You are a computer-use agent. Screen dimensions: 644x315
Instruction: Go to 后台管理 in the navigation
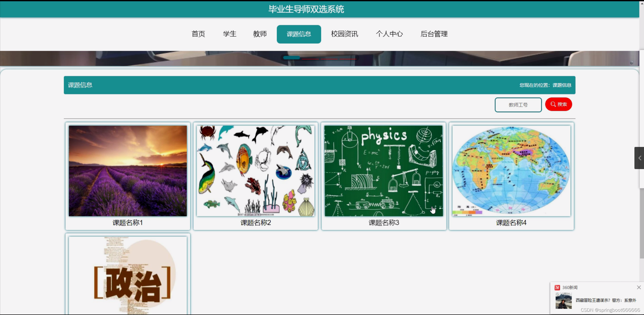[434, 34]
